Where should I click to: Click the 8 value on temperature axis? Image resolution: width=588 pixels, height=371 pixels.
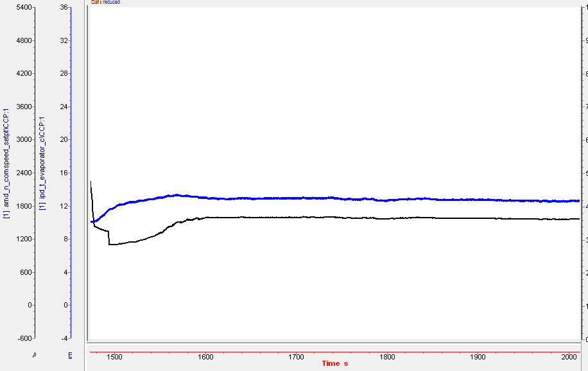[x=66, y=239]
